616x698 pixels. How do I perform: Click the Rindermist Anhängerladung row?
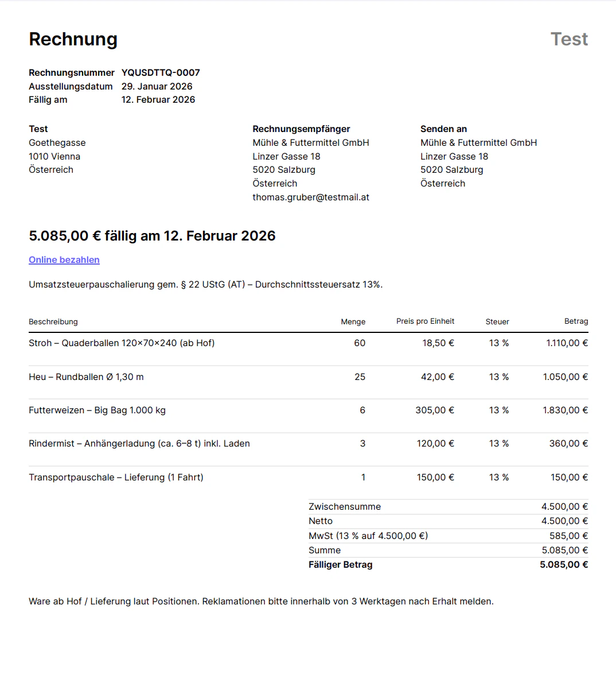tap(139, 443)
